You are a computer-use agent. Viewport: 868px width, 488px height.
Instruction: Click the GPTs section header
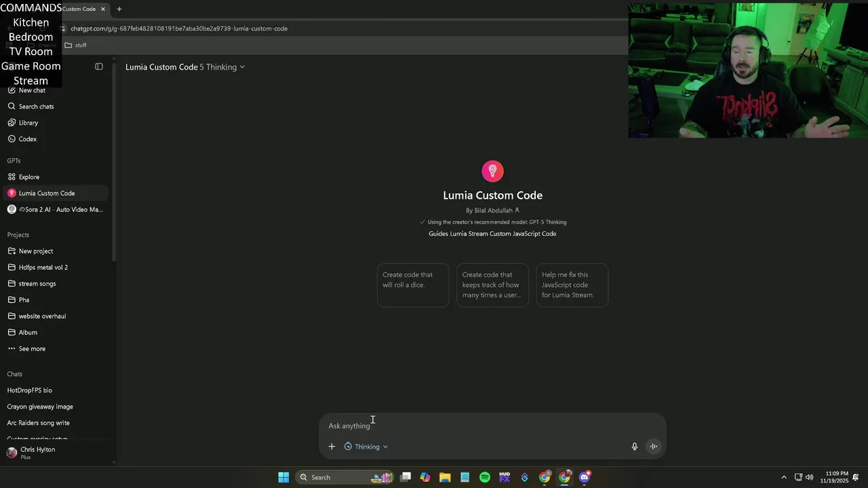pyautogui.click(x=14, y=161)
